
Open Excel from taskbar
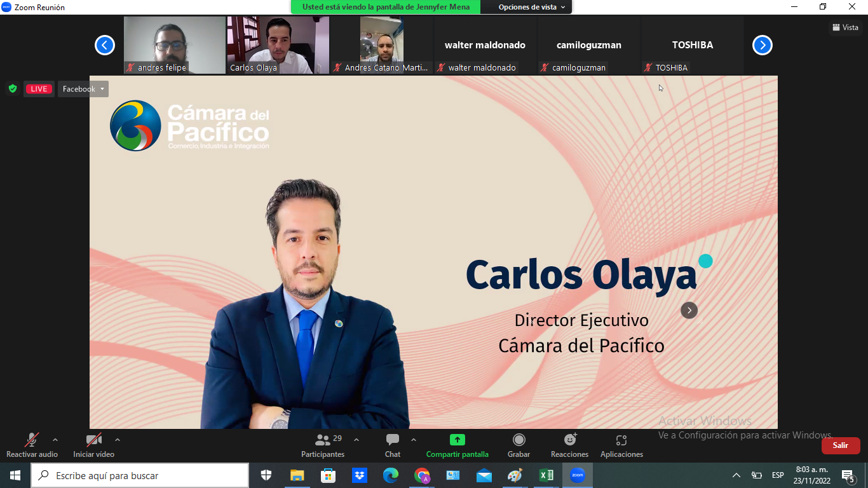546,475
